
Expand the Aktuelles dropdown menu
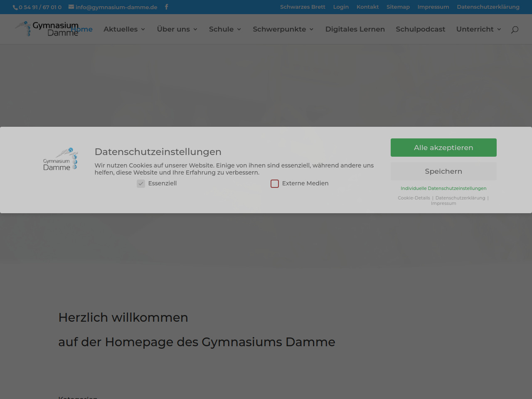point(124,29)
